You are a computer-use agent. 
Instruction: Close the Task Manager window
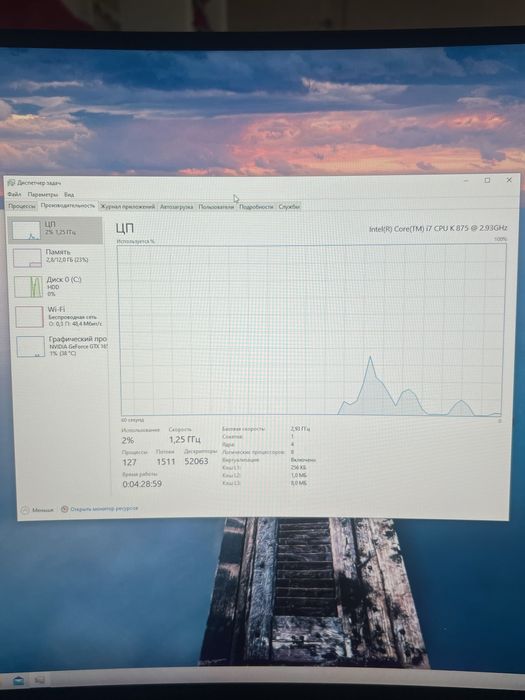click(x=509, y=180)
